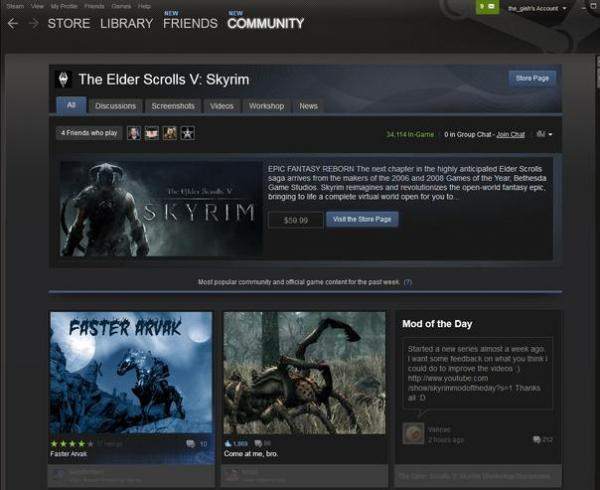The height and width of the screenshot is (490, 600).
Task: Click the Join Chat link
Action: pyautogui.click(x=511, y=133)
